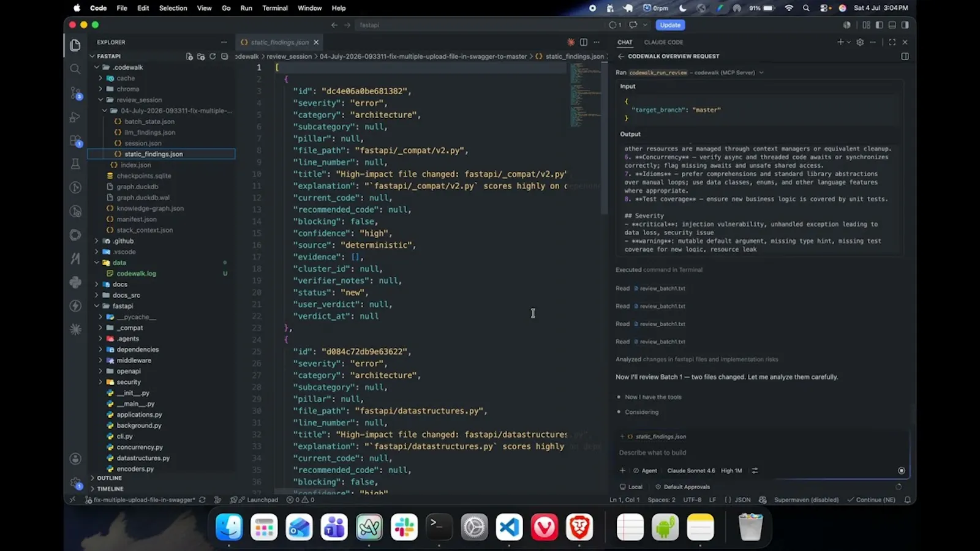Image resolution: width=980 pixels, height=551 pixels.
Task: Toggle secondary side bar visibility
Action: [x=905, y=25]
